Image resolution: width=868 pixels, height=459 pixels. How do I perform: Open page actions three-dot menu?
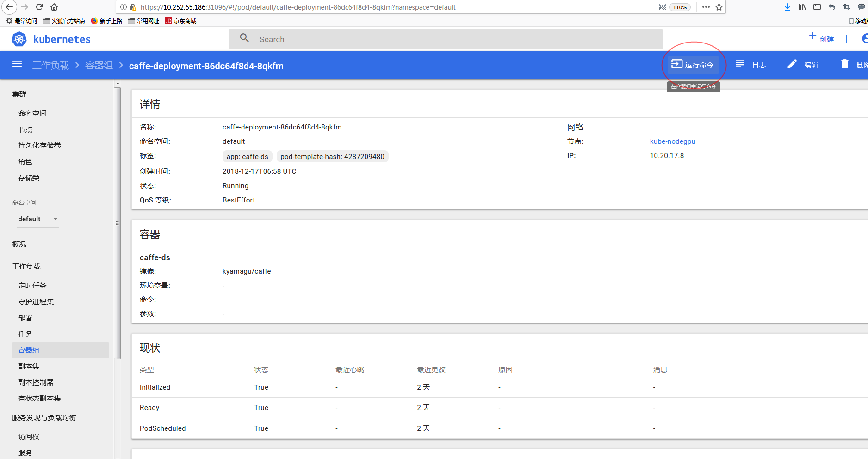point(706,7)
